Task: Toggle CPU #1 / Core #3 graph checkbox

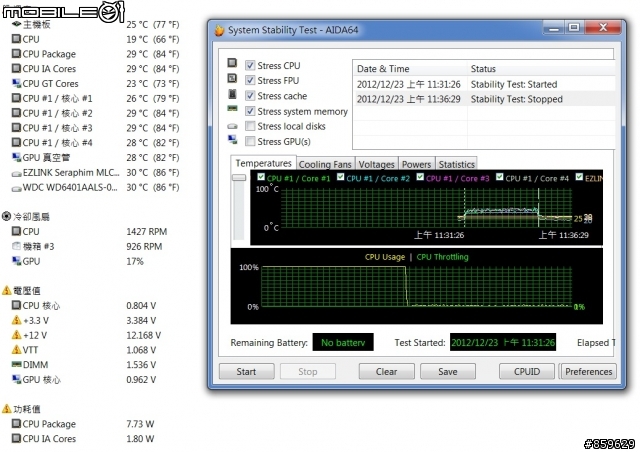Action: pos(420,177)
